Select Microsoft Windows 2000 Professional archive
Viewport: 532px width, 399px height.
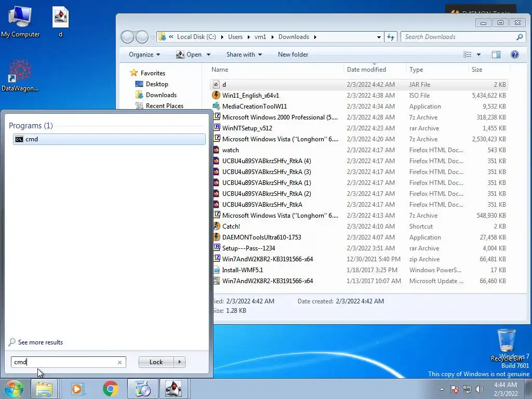[359, 117]
